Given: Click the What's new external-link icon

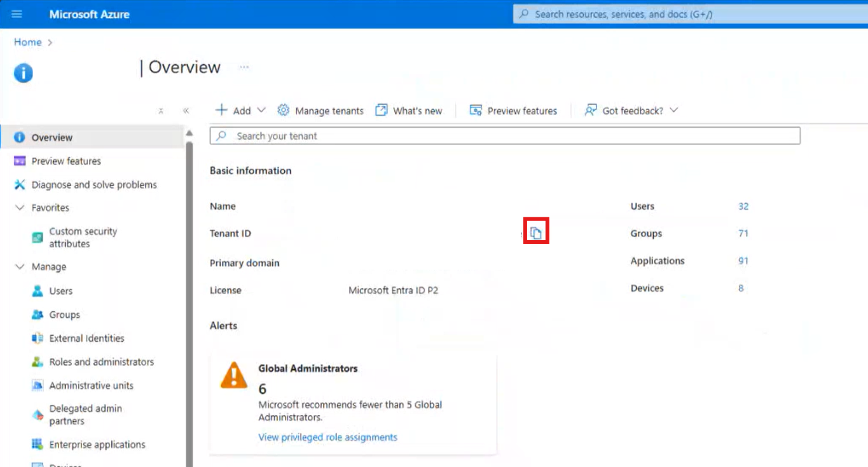Looking at the screenshot, I should pyautogui.click(x=382, y=110).
